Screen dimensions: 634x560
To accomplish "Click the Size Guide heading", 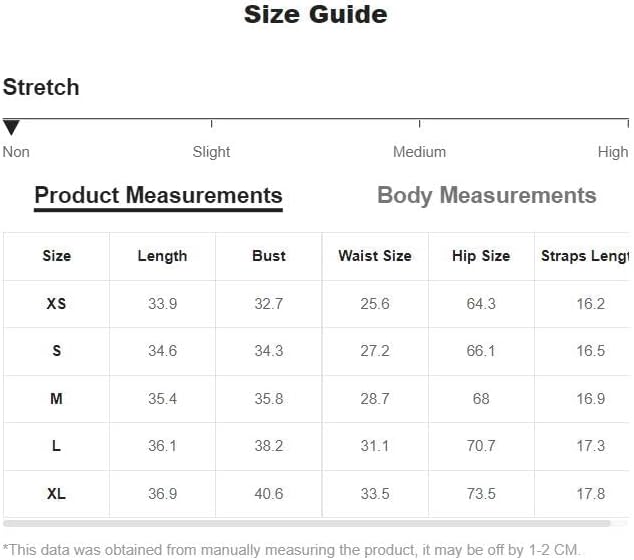I will pyautogui.click(x=315, y=15).
